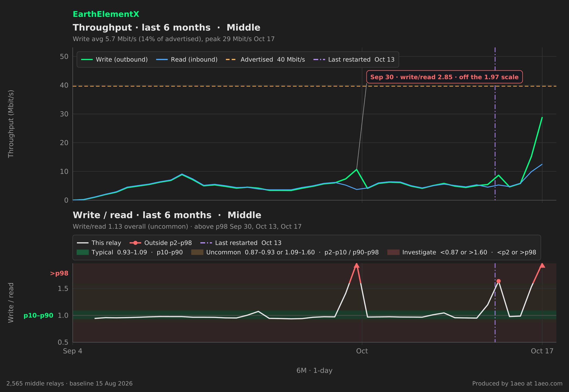The width and height of the screenshot is (569, 392).
Task: Click the EarthElementX relay title
Action: [x=106, y=14]
